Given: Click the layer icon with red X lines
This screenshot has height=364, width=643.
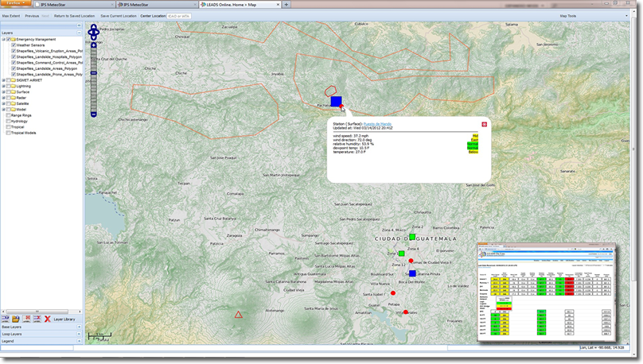Looking at the screenshot, I should pyautogui.click(x=37, y=319).
